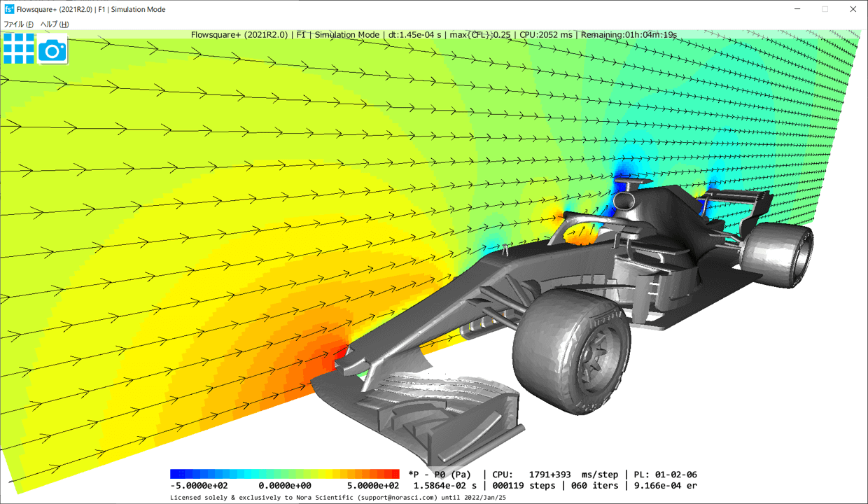868x504 pixels.
Task: Open the blue grid control panel icon
Action: (19, 48)
